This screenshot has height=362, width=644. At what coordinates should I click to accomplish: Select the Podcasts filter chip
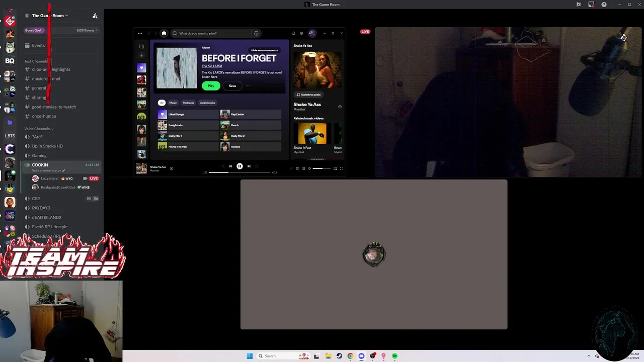click(188, 103)
